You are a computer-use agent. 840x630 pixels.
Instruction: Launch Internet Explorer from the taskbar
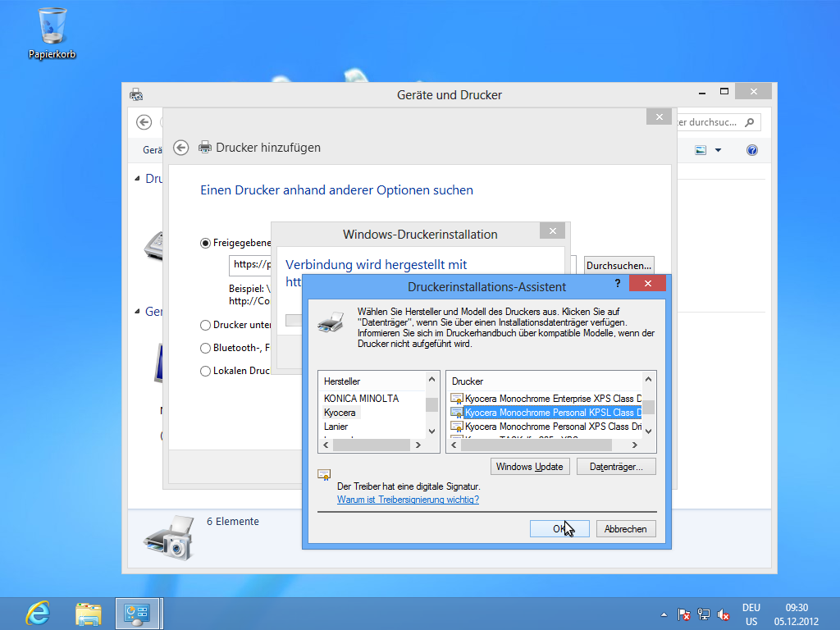point(38,614)
